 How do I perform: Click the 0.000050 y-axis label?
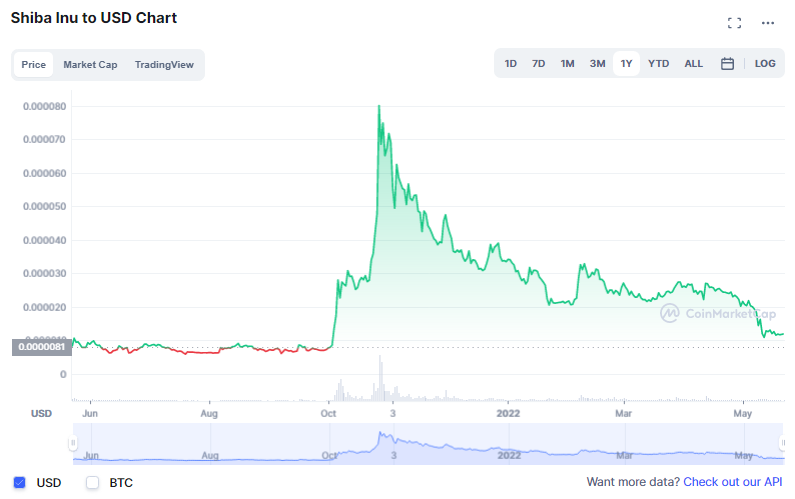(44, 206)
